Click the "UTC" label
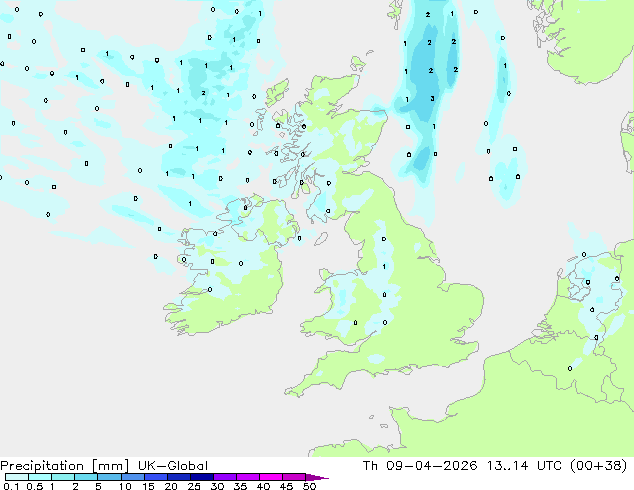634x490 pixels. (x=549, y=465)
